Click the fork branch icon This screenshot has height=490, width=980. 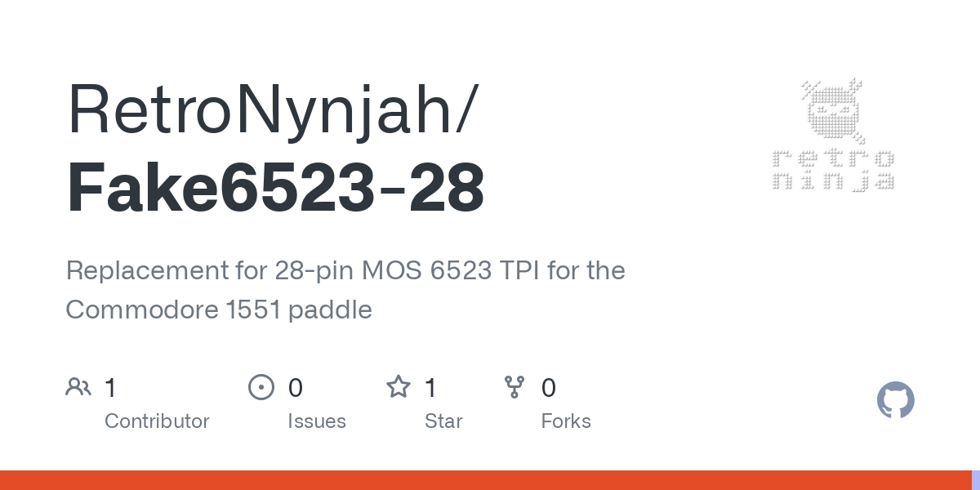514,387
